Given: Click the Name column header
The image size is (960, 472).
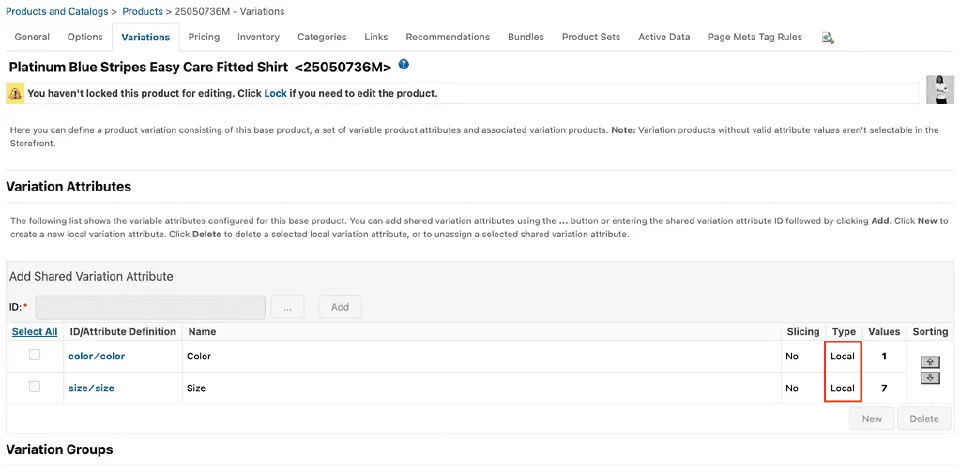Looking at the screenshot, I should click(202, 331).
